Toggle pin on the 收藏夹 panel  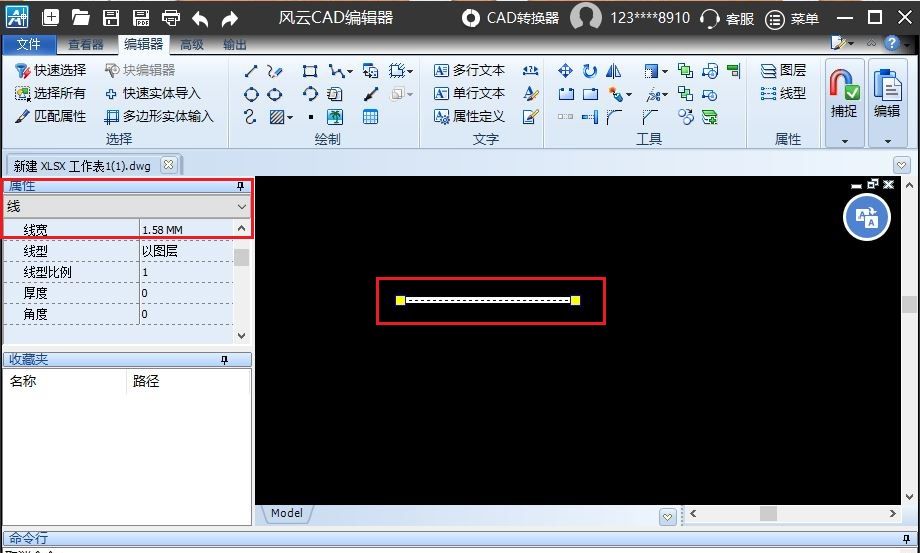[x=224, y=359]
